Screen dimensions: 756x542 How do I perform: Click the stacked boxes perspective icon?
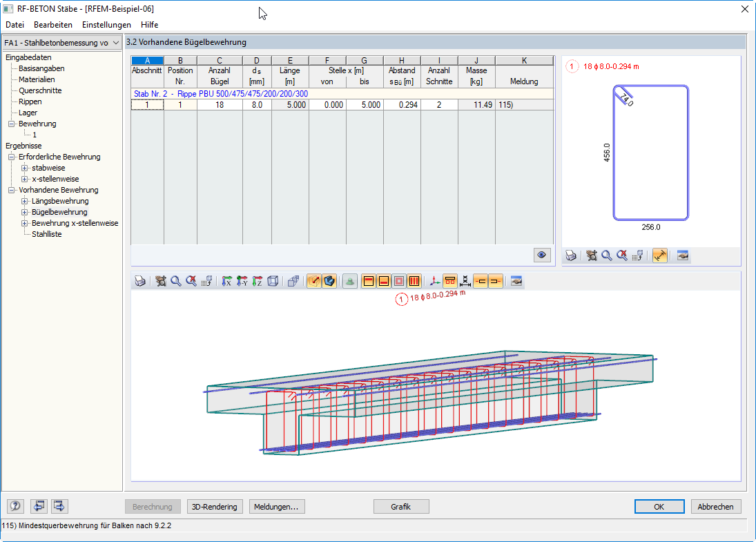click(x=293, y=281)
